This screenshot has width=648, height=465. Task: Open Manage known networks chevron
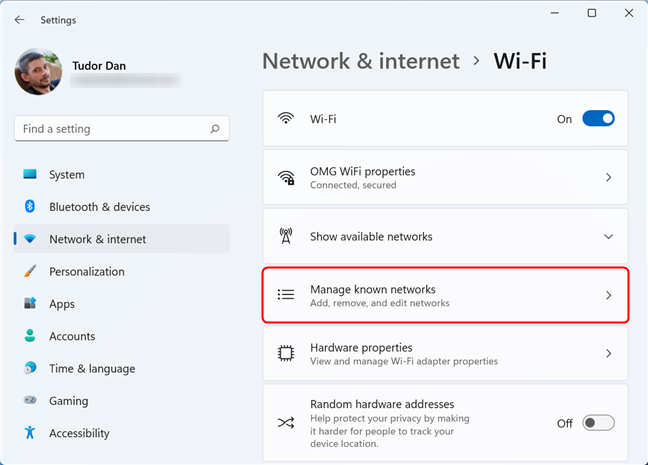tap(608, 295)
